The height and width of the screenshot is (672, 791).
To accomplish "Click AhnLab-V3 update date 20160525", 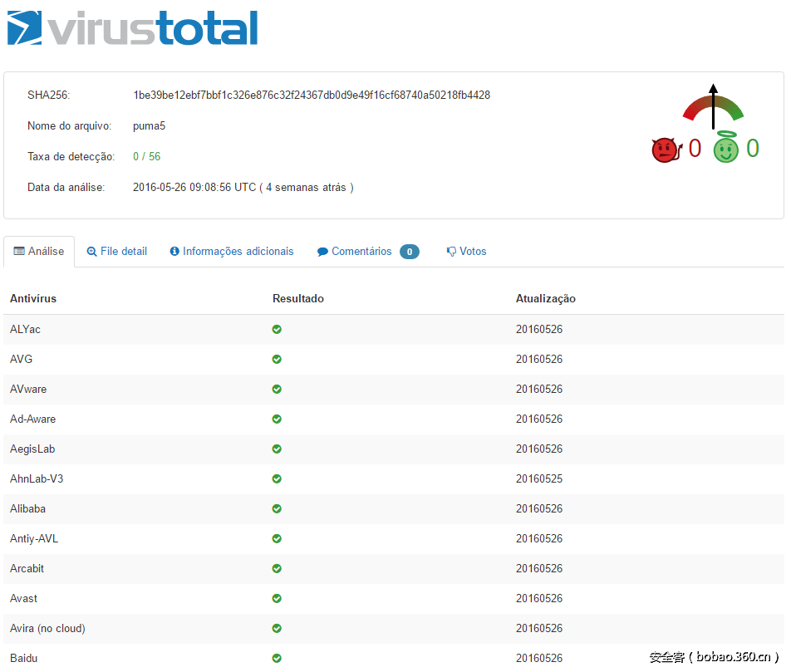I will pyautogui.click(x=539, y=478).
